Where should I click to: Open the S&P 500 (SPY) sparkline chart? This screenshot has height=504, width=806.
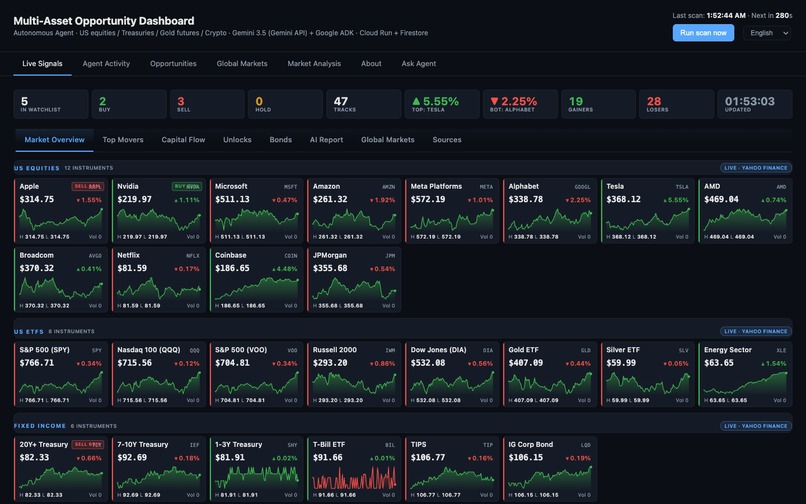point(61,384)
